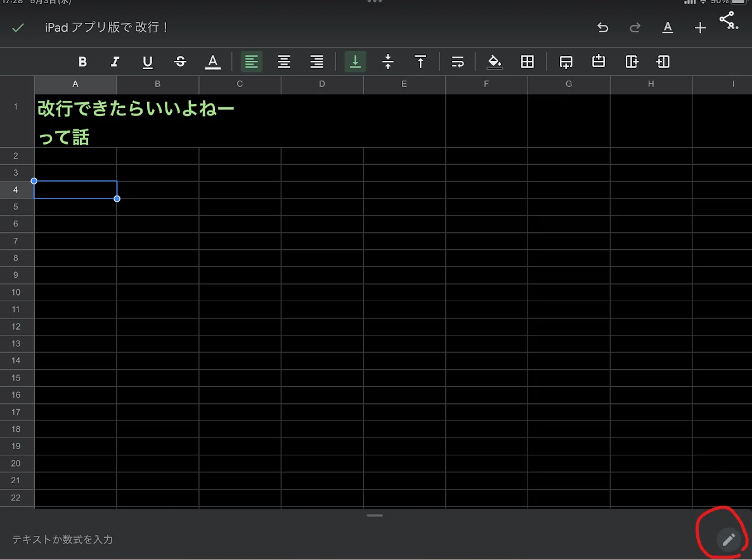The height and width of the screenshot is (560, 752).
Task: Redo the last action
Action: coord(635,28)
